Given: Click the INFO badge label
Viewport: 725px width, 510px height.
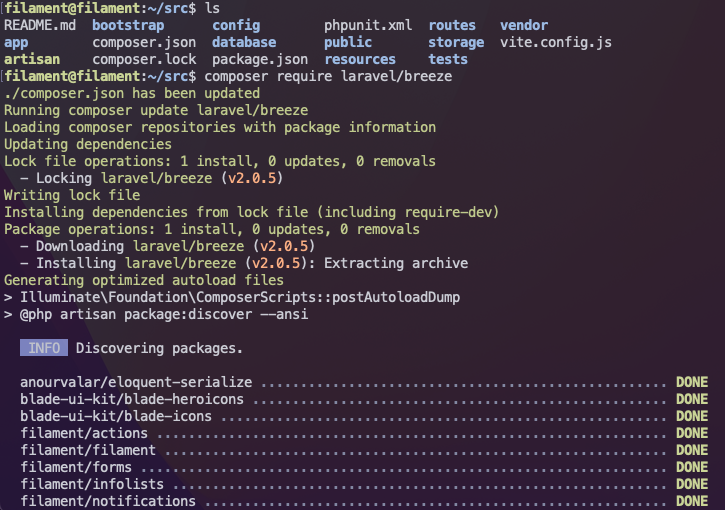Looking at the screenshot, I should tap(44, 348).
